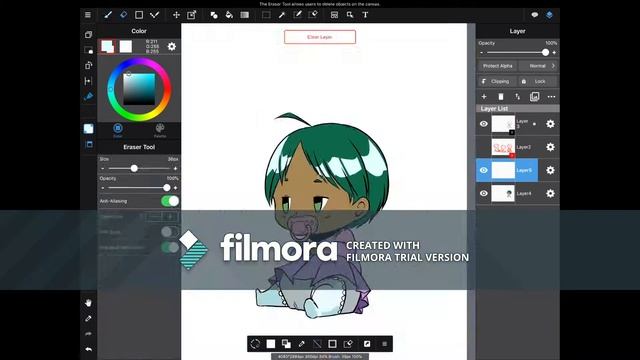This screenshot has height=360, width=640.
Task: Increase layer opacity with plus button
Action: [x=554, y=53]
